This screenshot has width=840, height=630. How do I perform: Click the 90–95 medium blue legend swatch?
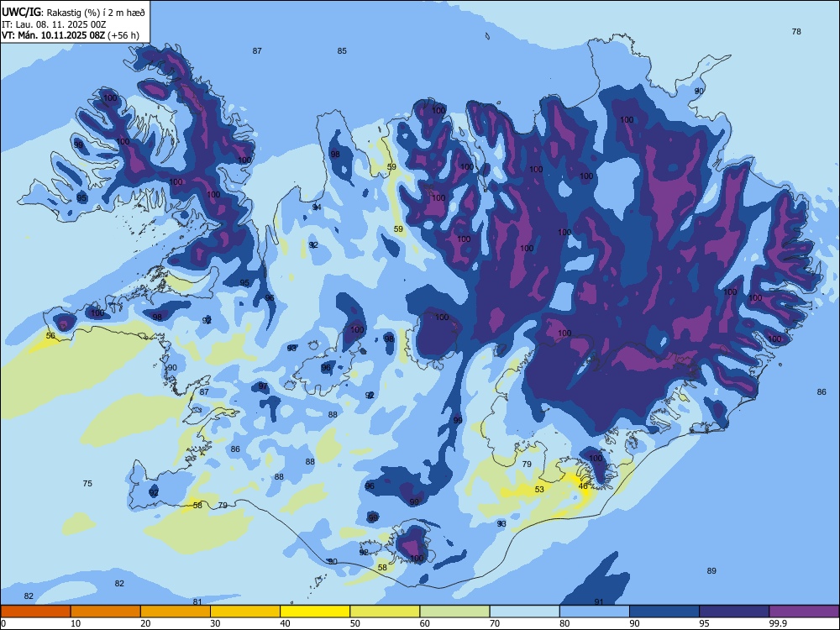[x=664, y=612]
